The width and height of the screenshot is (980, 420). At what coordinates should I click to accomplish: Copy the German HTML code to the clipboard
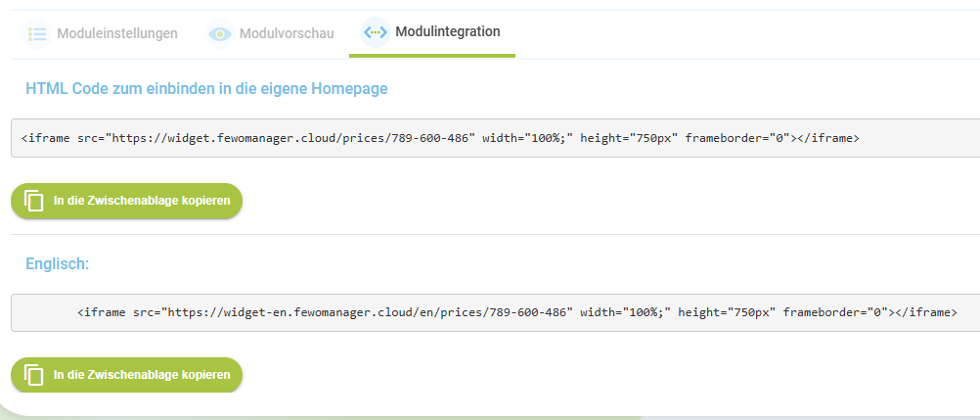click(x=126, y=201)
